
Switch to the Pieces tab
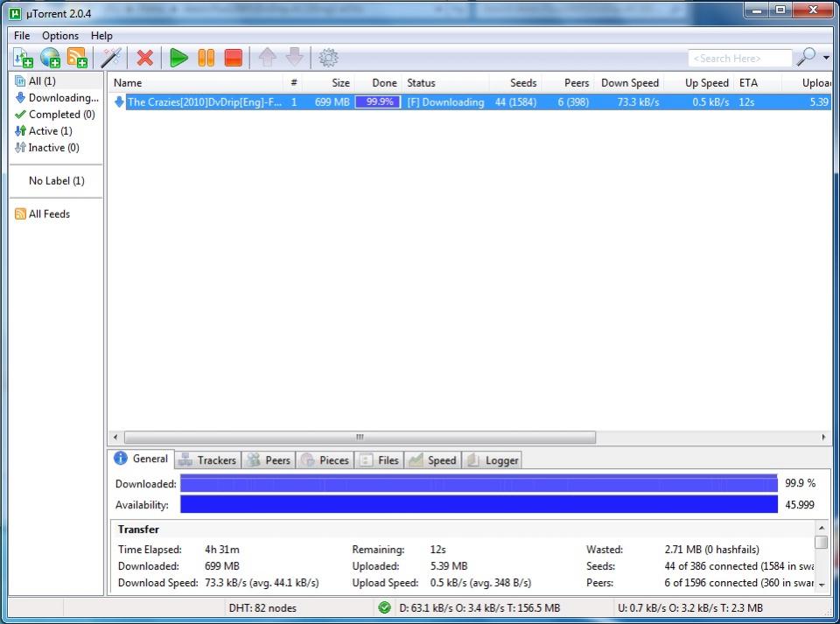pyautogui.click(x=325, y=460)
